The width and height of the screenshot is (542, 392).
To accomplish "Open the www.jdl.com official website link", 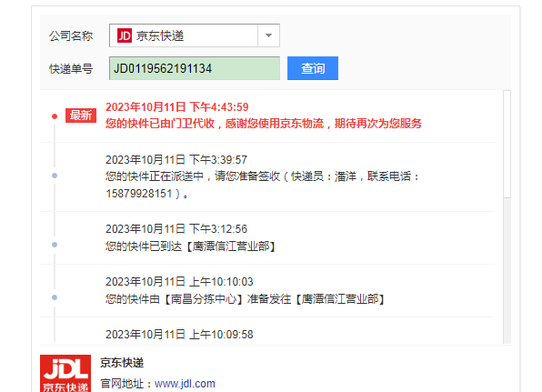I will (185, 384).
